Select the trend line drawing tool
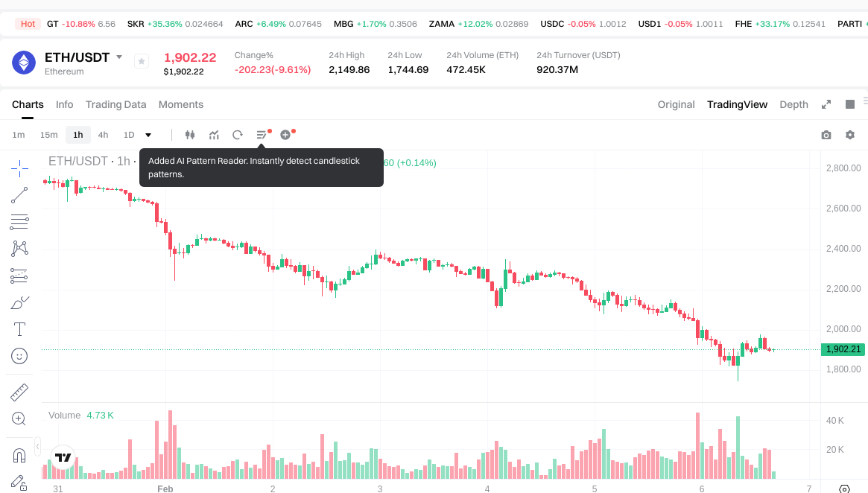Image resolution: width=868 pixels, height=493 pixels. click(x=19, y=195)
